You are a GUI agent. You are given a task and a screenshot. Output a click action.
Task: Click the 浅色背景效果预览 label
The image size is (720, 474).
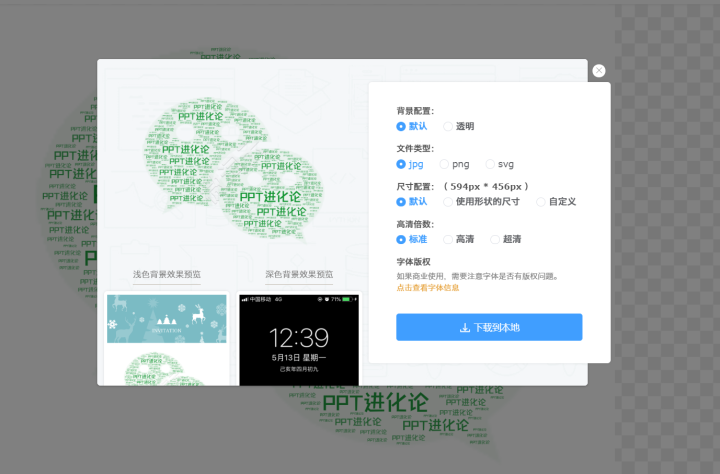pos(167,274)
